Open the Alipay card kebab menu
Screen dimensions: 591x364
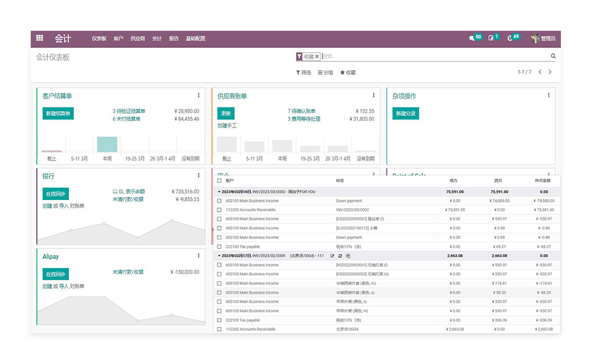point(198,256)
